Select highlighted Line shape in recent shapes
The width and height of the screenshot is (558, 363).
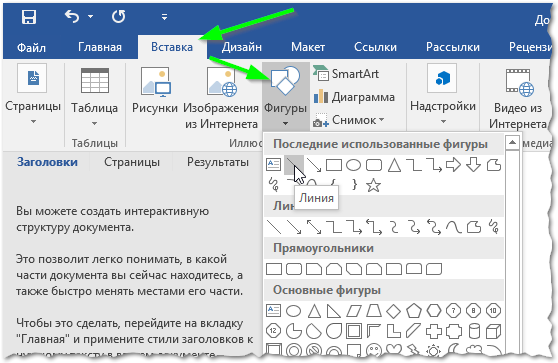pos(294,165)
